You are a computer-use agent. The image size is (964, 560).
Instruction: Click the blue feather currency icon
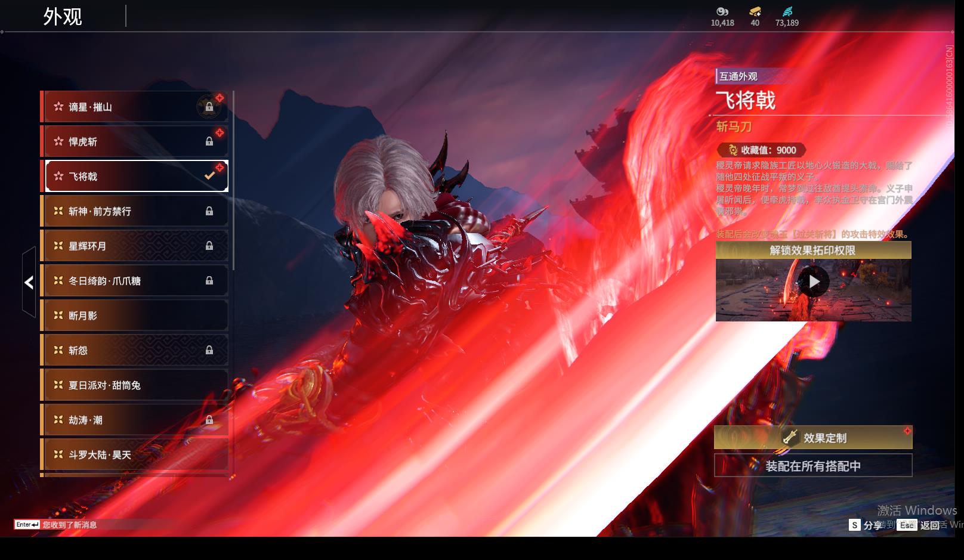coord(787,11)
